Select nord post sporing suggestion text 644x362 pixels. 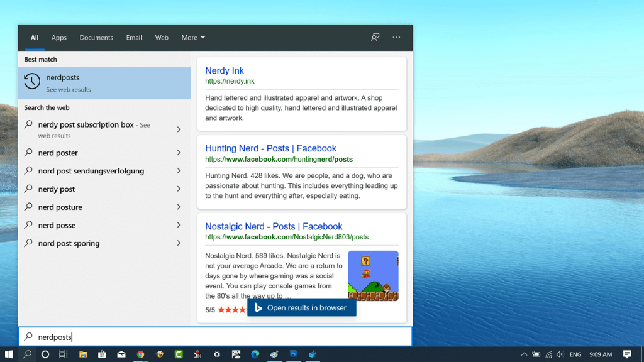(x=69, y=243)
